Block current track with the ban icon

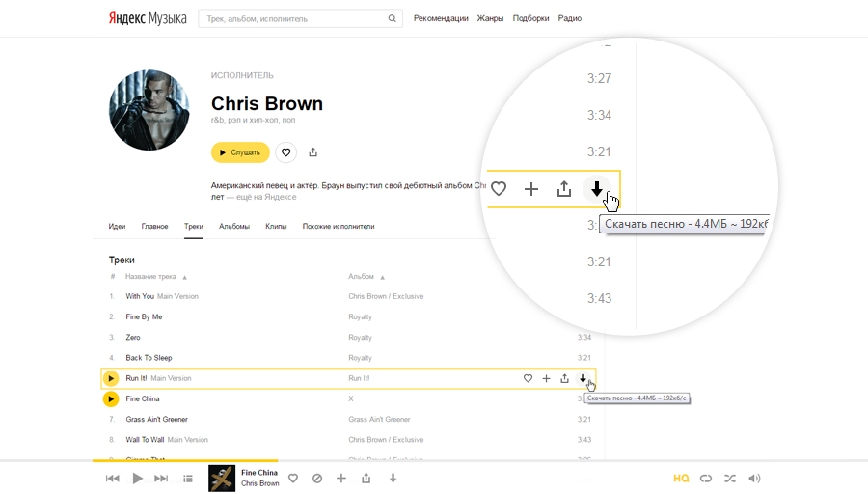(317, 479)
